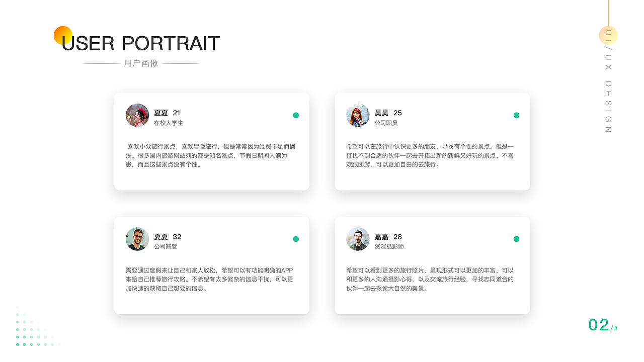
Task: Open the avatar of 昊昊 company employee
Action: (x=358, y=115)
